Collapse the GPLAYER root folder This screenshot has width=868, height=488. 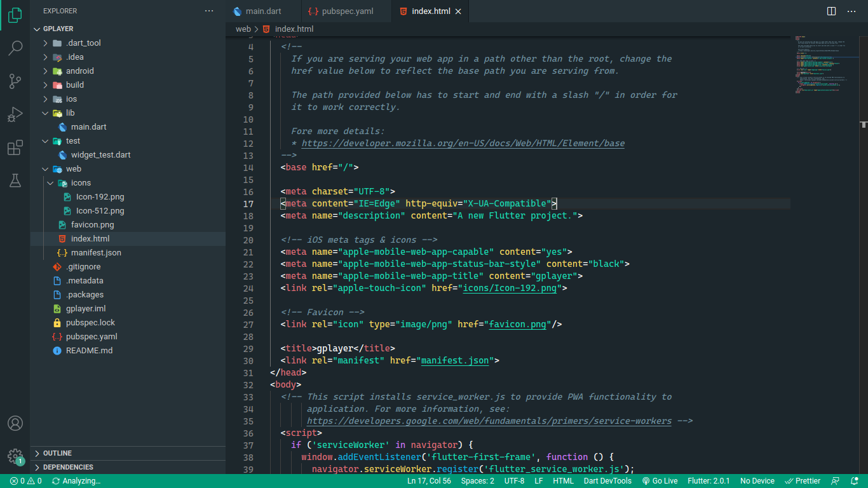[37, 29]
